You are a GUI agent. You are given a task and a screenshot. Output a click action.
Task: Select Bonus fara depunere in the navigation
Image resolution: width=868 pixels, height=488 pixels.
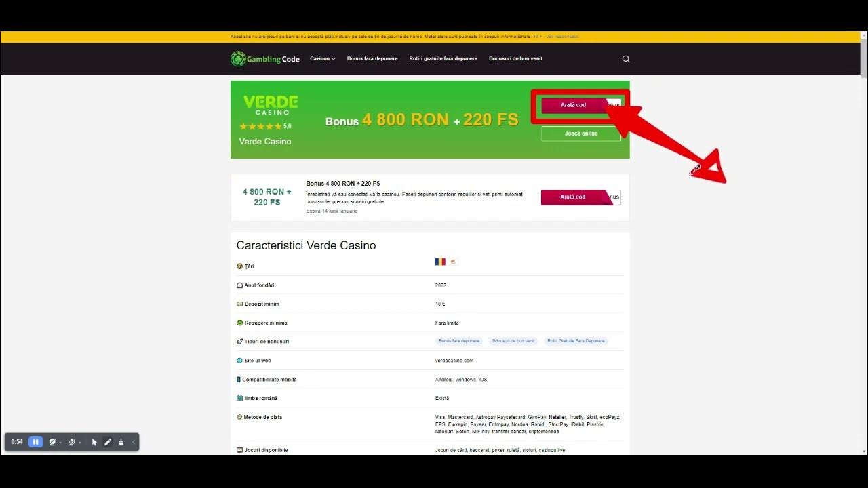coord(372,58)
